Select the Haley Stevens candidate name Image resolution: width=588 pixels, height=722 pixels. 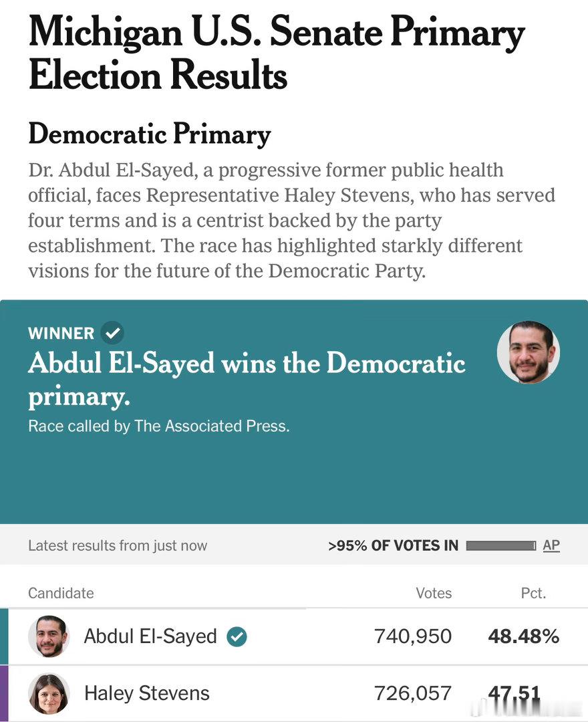click(147, 693)
